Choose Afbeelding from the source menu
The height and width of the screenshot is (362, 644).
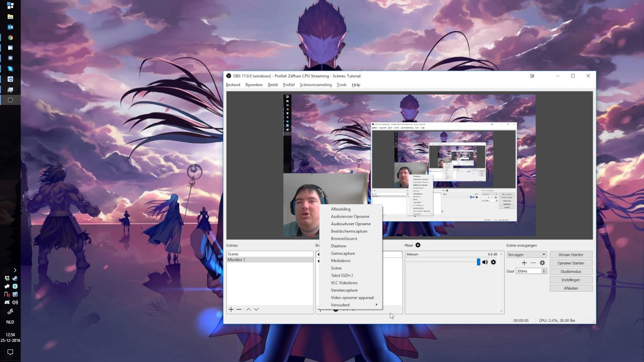click(x=351, y=209)
